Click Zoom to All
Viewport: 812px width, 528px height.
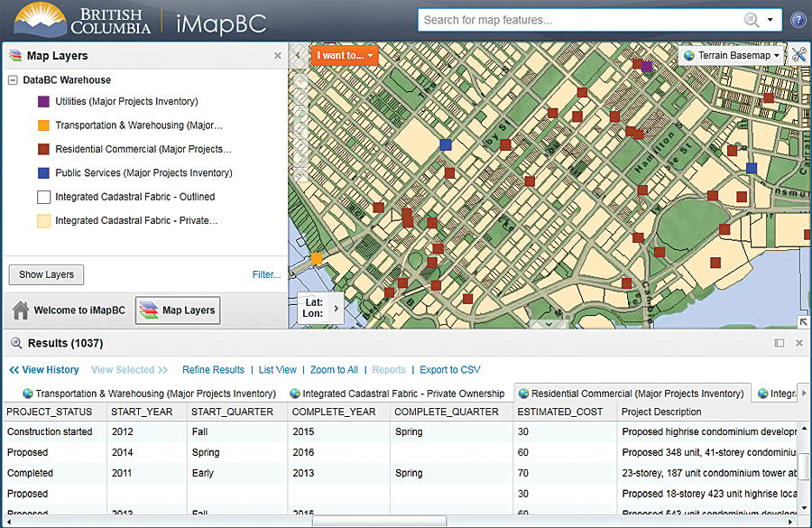[334, 370]
